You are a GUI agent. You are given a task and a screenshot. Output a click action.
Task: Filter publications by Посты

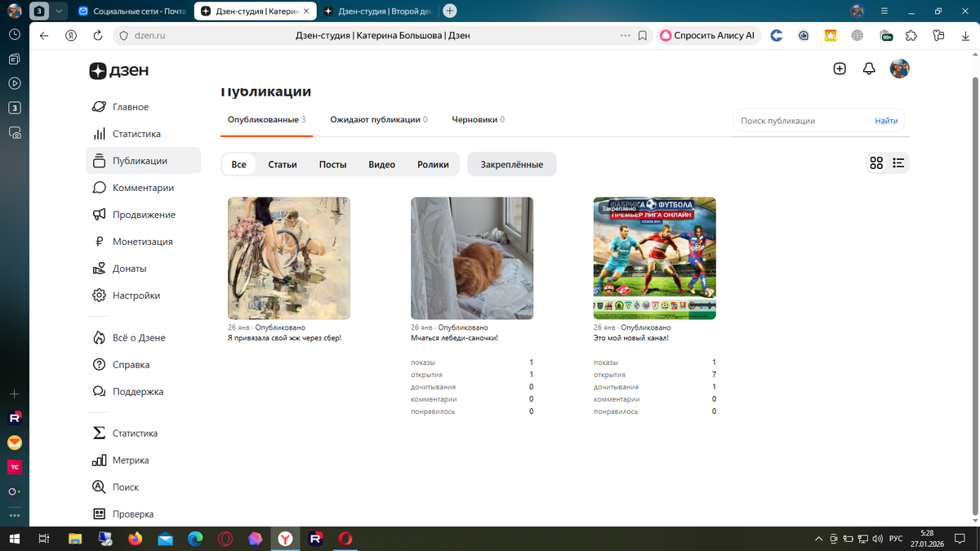pos(332,164)
